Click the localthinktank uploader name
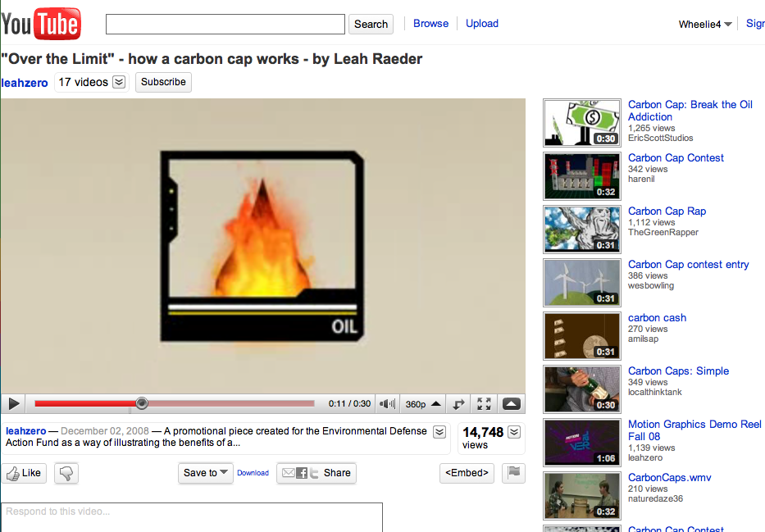765x532 pixels. [655, 392]
